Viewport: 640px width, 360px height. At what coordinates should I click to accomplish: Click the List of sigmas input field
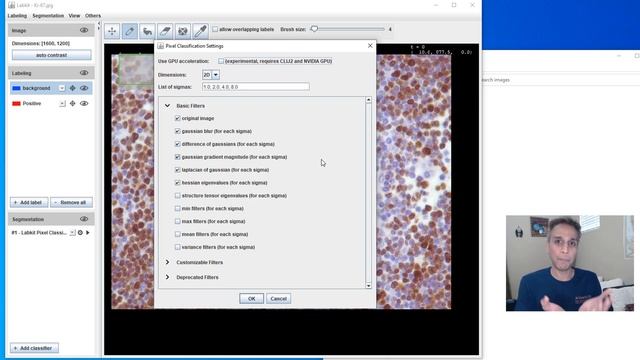[x=256, y=87]
